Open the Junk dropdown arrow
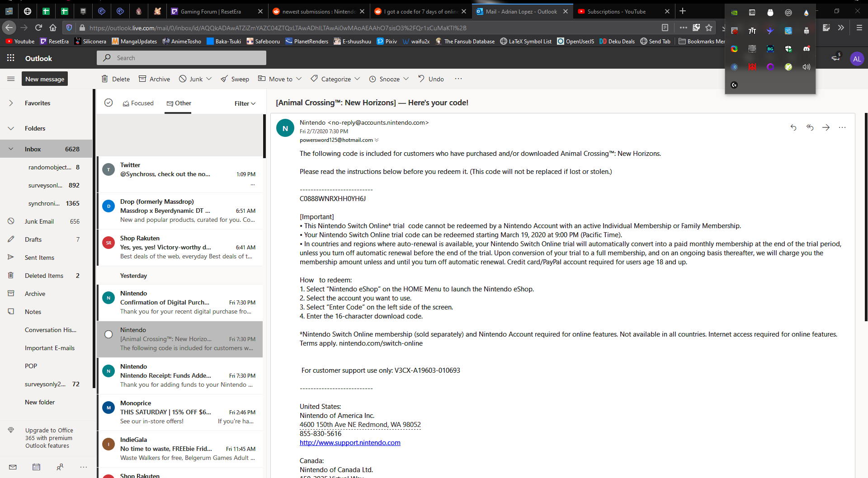Viewport: 868px width, 478px height. pyautogui.click(x=209, y=79)
